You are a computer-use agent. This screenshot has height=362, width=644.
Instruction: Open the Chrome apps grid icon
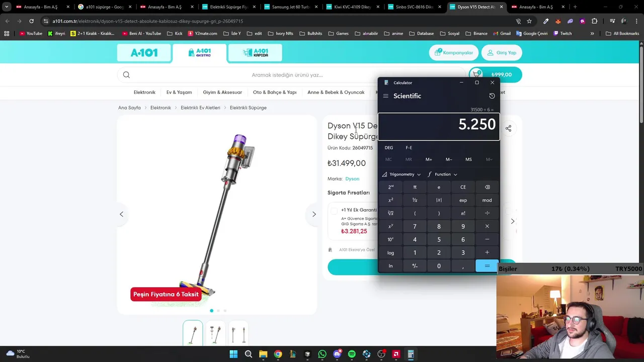click(x=7, y=33)
